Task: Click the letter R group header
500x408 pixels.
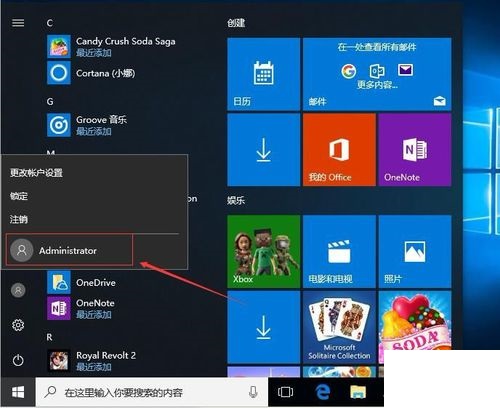Action: point(49,337)
